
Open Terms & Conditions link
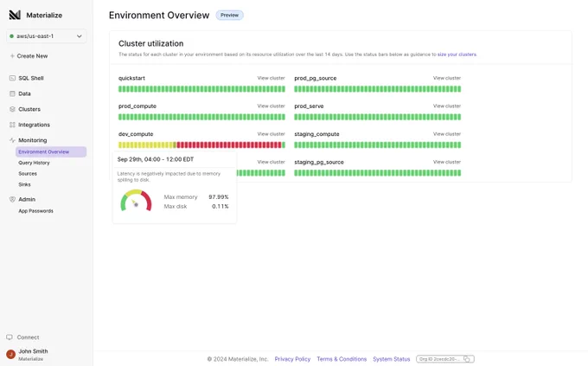click(342, 359)
